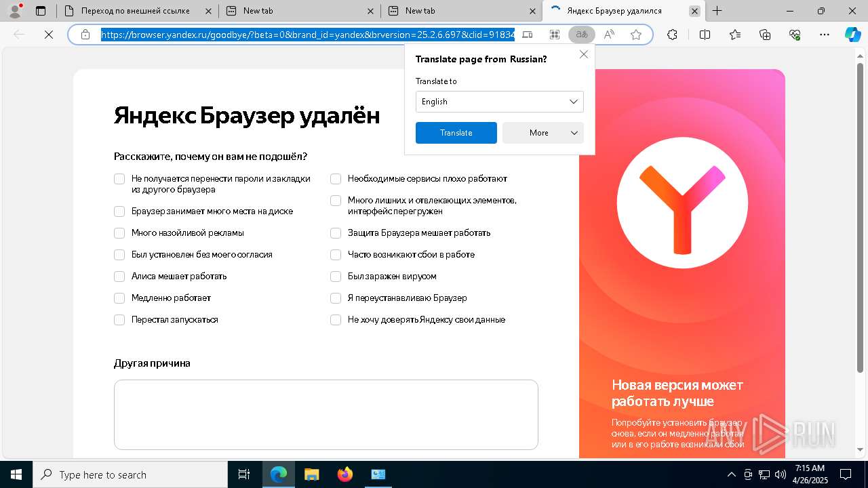This screenshot has height=488, width=868.
Task: Click the 'Другая причина' text area
Action: click(x=325, y=415)
